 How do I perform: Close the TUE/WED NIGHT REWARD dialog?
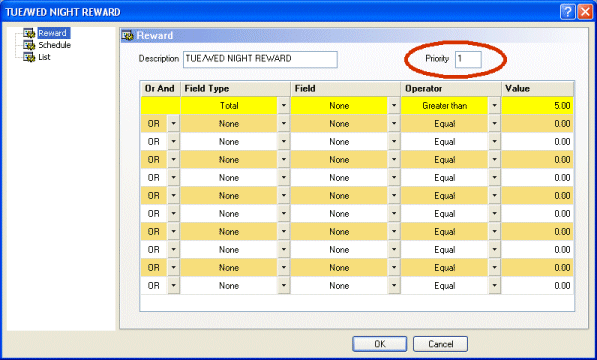pos(585,12)
